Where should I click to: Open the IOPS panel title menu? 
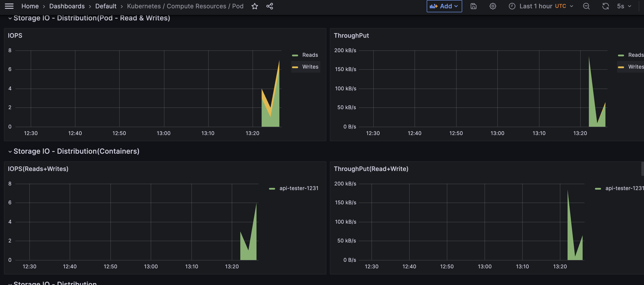coord(15,36)
